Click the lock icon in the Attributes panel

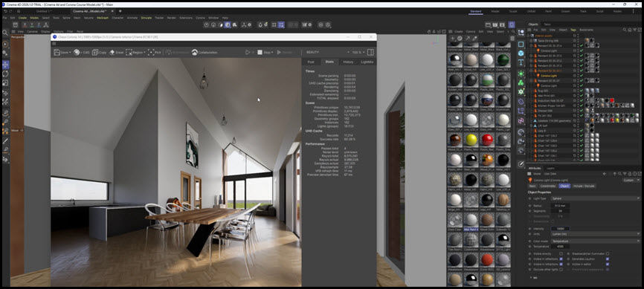(x=630, y=174)
